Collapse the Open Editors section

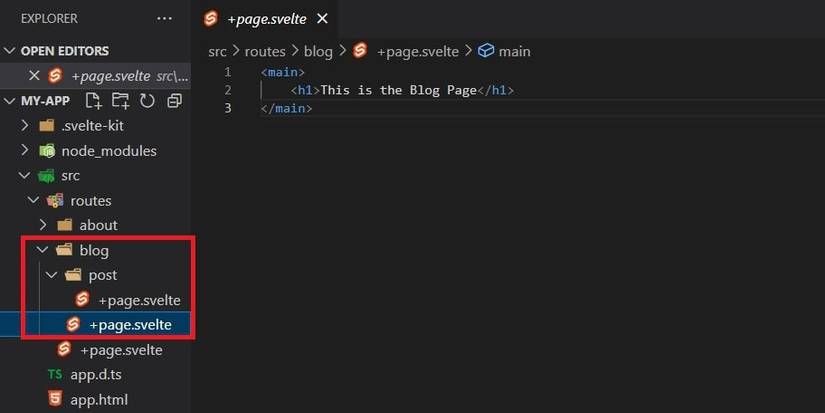pyautogui.click(x=11, y=51)
